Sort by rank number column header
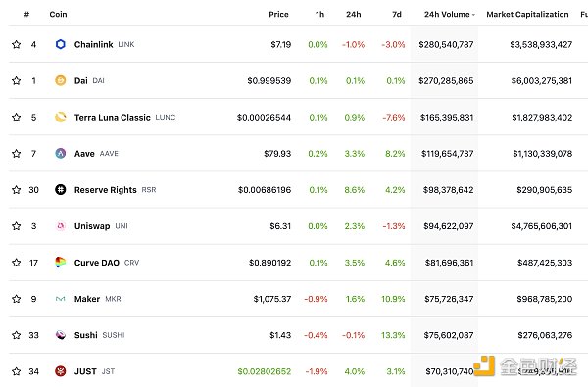 click(26, 15)
